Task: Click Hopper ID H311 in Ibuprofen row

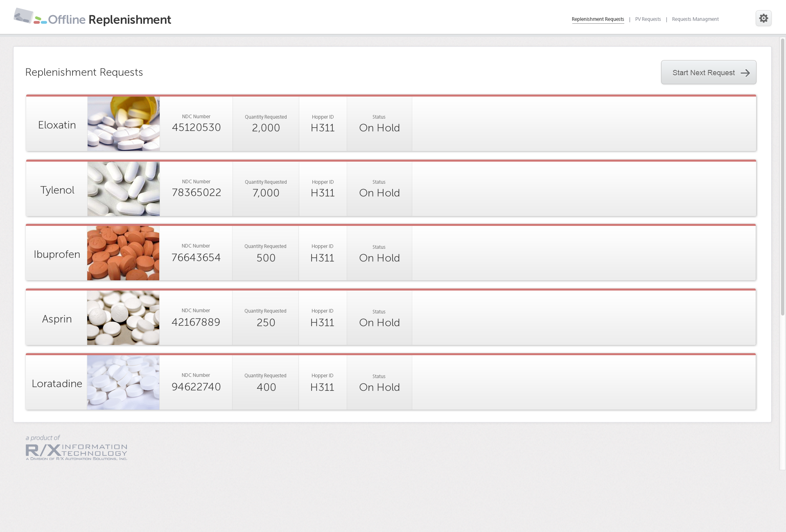Action: 323,258
